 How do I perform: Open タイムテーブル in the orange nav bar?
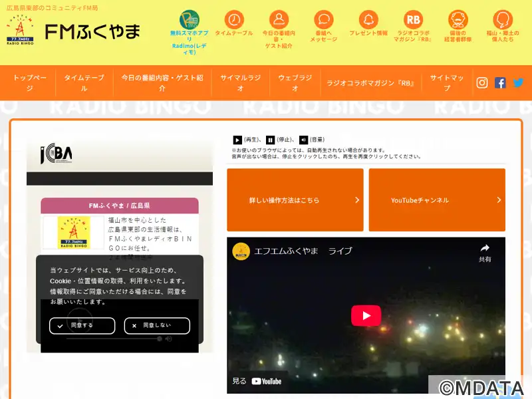(x=84, y=82)
